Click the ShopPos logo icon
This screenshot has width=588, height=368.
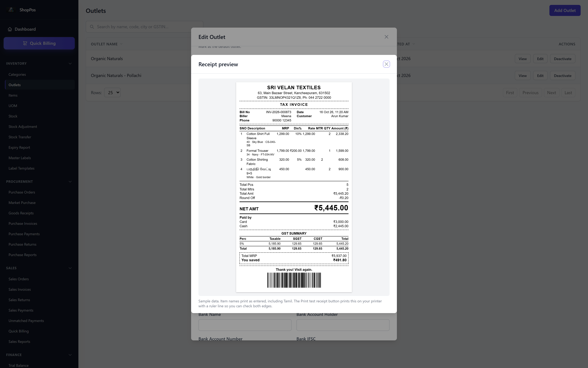pos(11,10)
